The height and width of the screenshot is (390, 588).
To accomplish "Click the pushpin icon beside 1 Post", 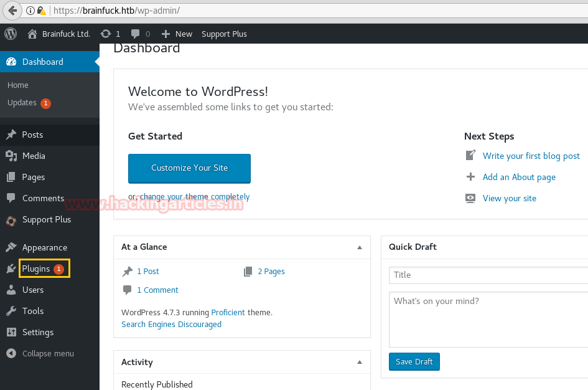I will click(x=128, y=271).
